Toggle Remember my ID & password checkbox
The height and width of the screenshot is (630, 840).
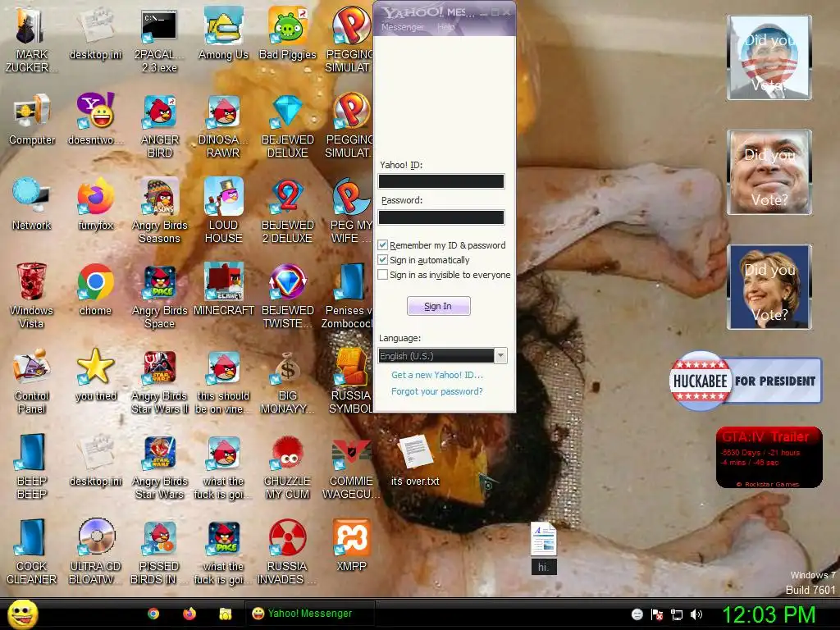point(382,244)
